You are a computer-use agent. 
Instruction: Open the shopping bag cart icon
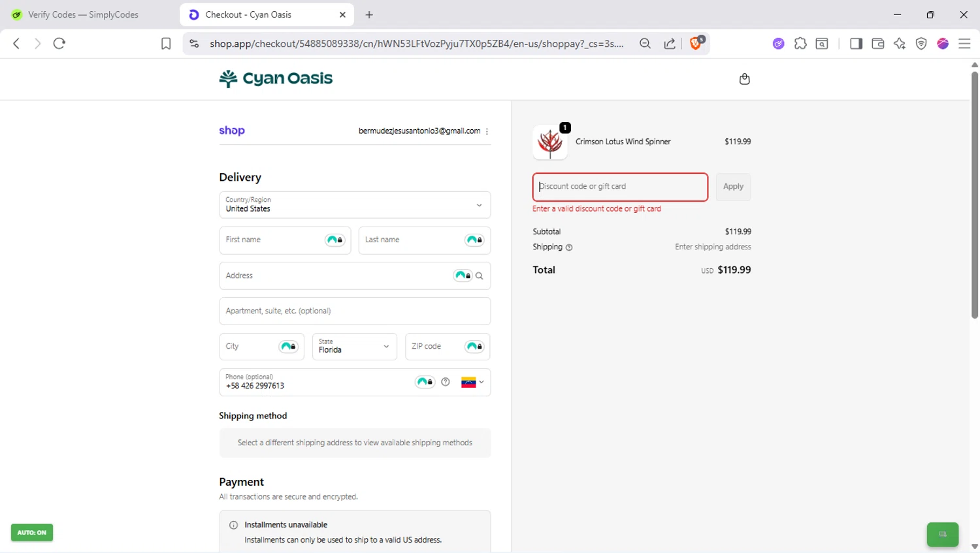(x=744, y=79)
